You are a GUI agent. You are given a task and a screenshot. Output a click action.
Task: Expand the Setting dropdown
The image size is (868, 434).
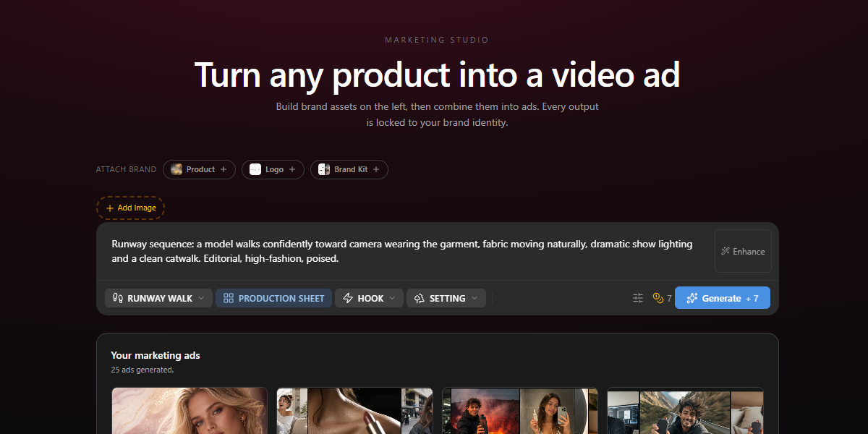pos(446,298)
